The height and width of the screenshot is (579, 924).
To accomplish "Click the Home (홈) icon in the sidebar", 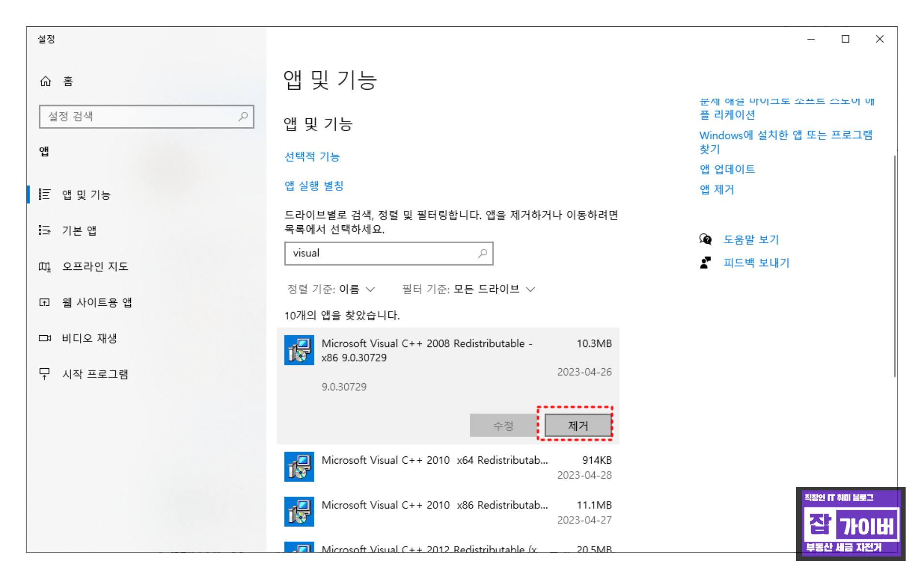I will (45, 81).
